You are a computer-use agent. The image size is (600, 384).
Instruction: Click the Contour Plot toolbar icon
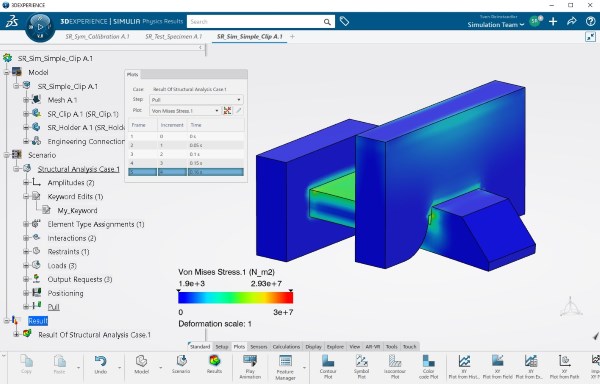[x=328, y=361]
